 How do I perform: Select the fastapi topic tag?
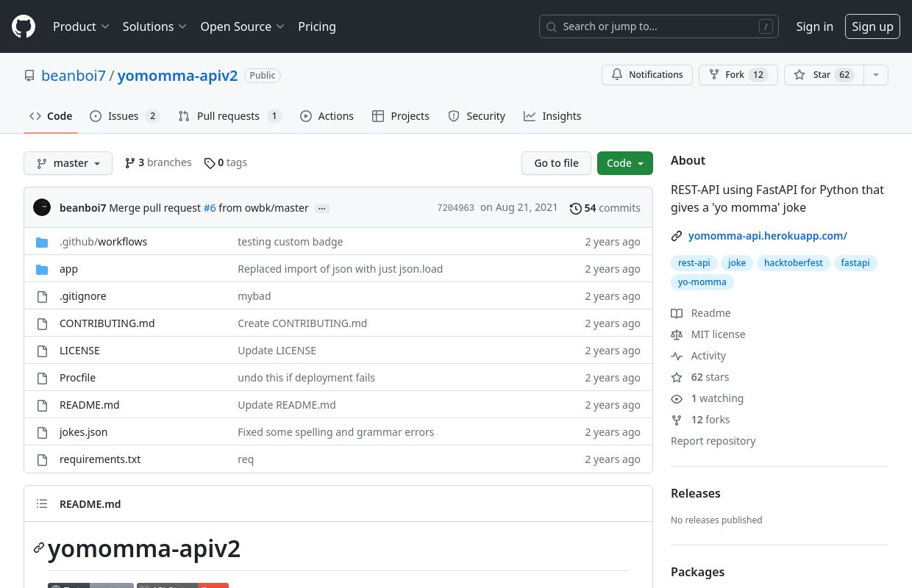855,263
